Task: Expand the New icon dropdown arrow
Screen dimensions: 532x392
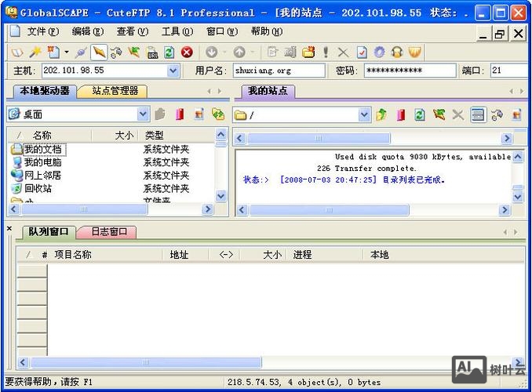Action: pos(67,53)
